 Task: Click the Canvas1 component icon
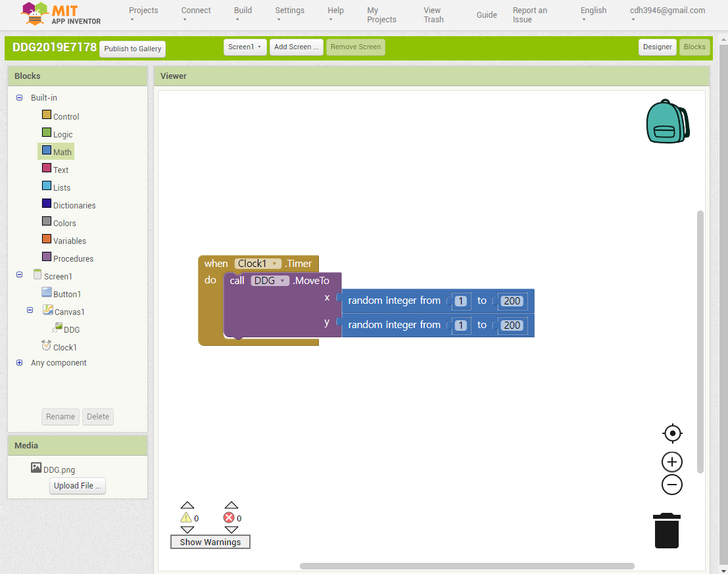point(48,310)
